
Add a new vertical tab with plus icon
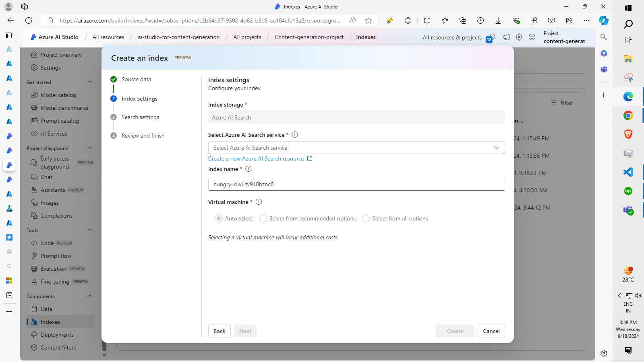pyautogui.click(x=9, y=312)
